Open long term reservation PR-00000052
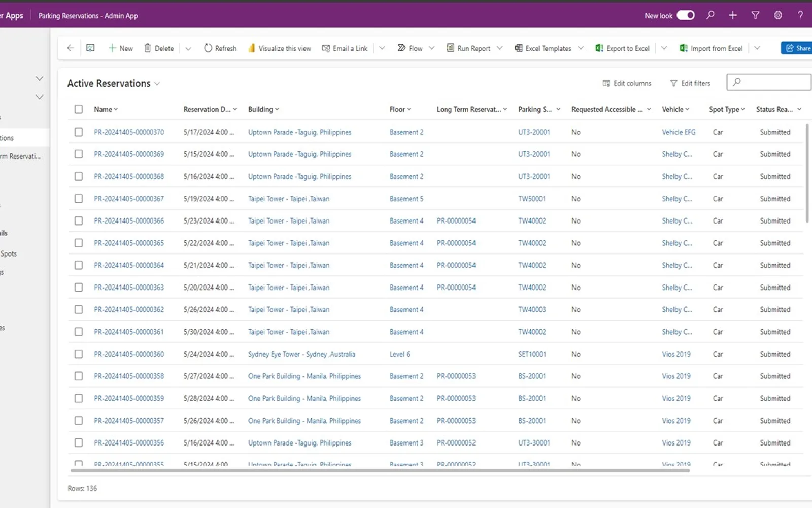Image resolution: width=812 pixels, height=508 pixels. tap(456, 443)
